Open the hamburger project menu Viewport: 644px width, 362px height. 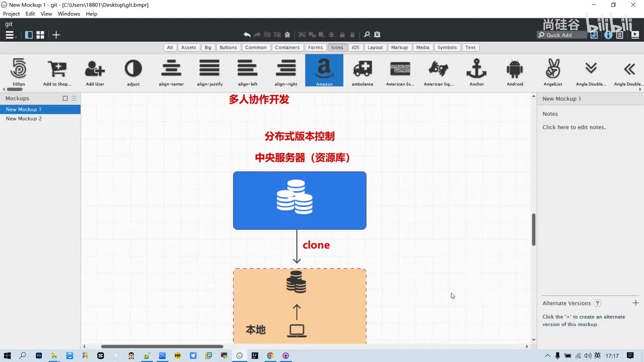[x=10, y=35]
